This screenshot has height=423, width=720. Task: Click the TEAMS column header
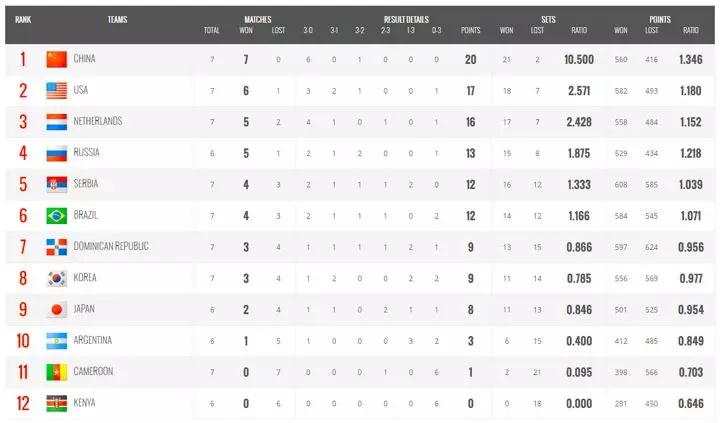(x=117, y=19)
